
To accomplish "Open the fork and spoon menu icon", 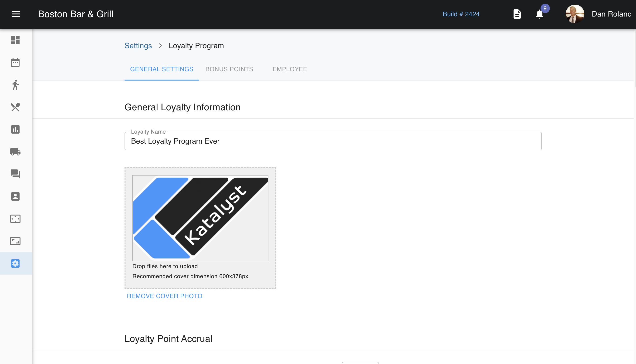I will (x=15, y=107).
